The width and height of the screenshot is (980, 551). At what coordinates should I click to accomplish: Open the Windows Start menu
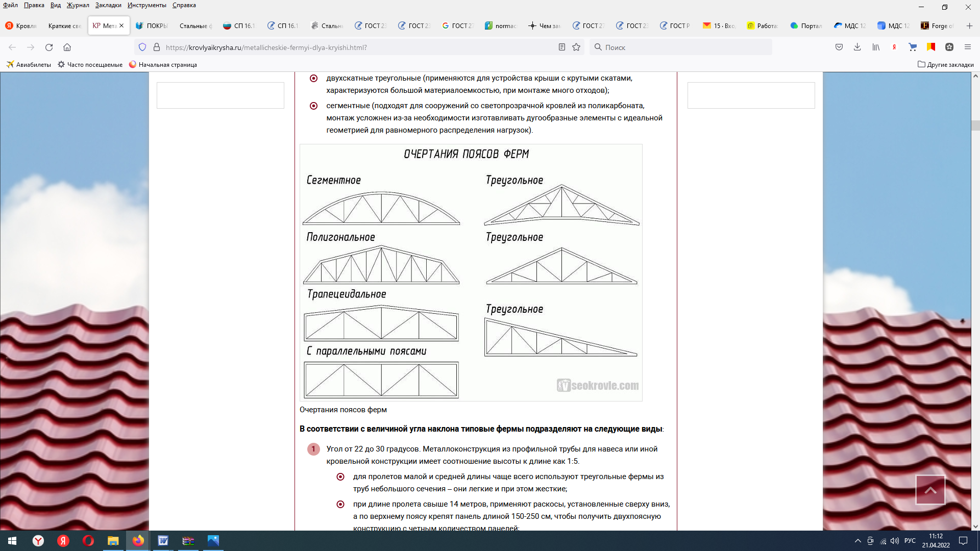point(12,541)
